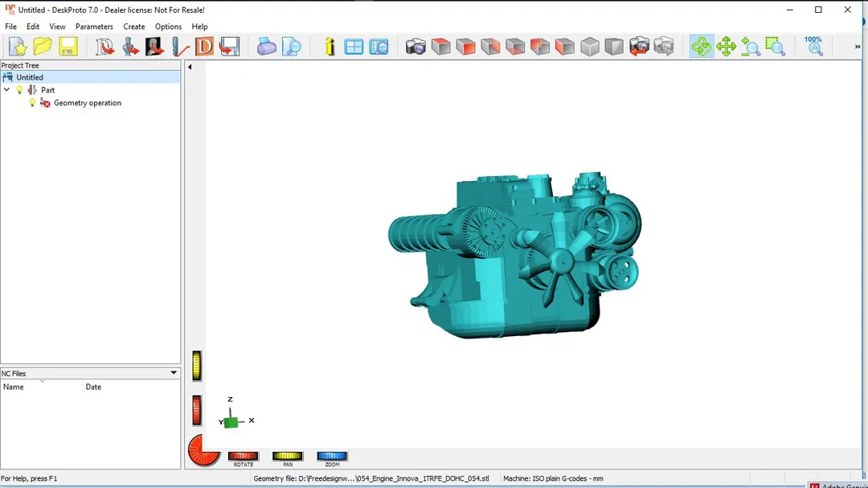Reset the zoom to 100%
The height and width of the screenshot is (488, 868).
(813, 47)
